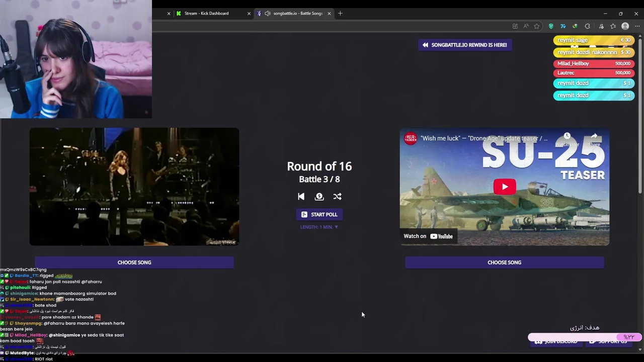This screenshot has width=644, height=362.
Task: Click the reymit sage donation entry
Action: 594,40
